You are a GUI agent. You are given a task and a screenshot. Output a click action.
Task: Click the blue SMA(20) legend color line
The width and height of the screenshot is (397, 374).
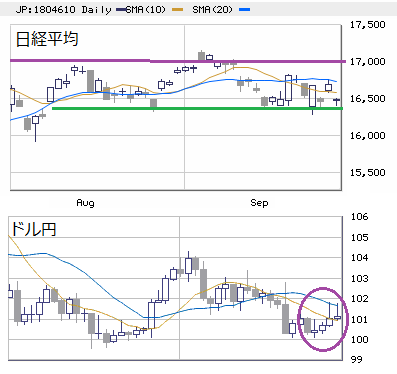pyautogui.click(x=244, y=10)
